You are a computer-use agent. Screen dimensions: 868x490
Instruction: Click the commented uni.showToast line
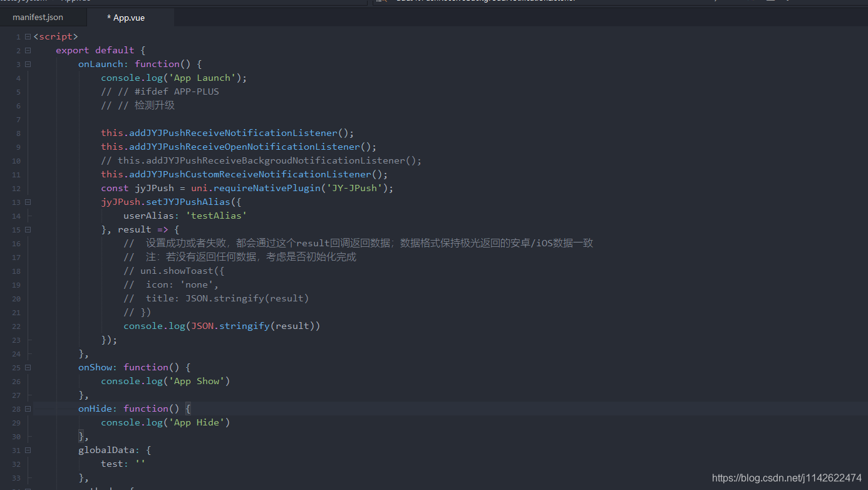click(x=173, y=271)
